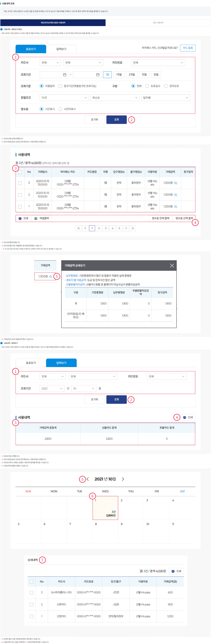Image resolution: width=212 pixels, height=644 pixels.
Task: Show previous month before 2021 년 10월
Action: (87, 479)
